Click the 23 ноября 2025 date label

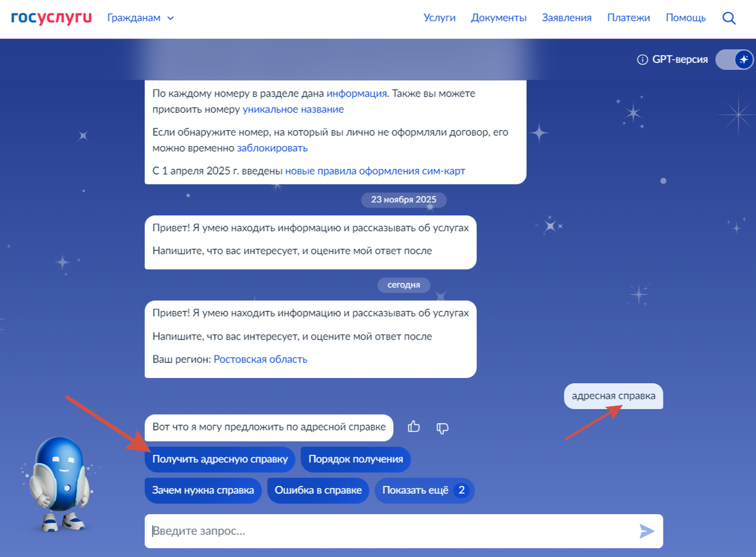404,200
